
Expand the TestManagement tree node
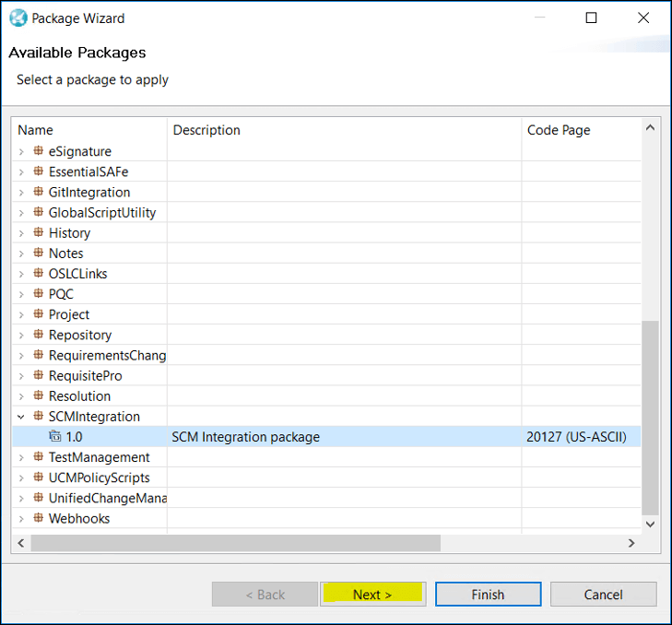tap(21, 458)
